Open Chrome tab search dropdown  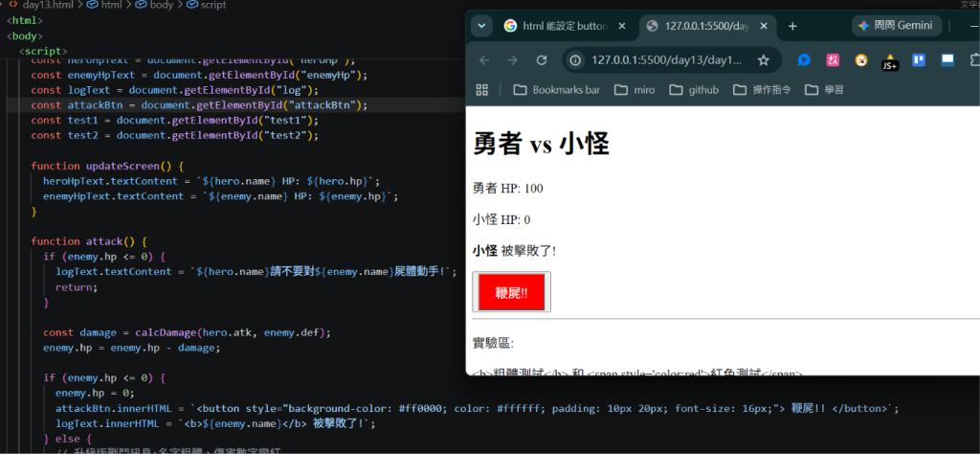click(x=481, y=26)
